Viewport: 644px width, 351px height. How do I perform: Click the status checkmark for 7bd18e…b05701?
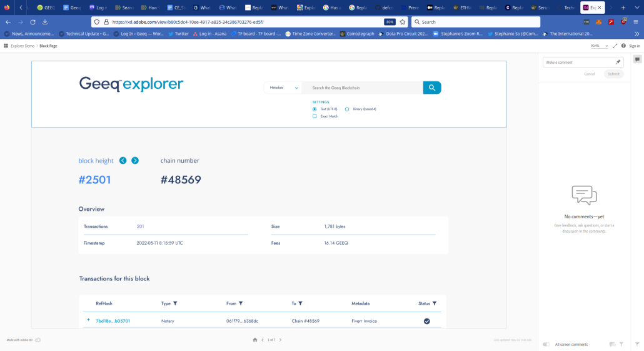427,321
